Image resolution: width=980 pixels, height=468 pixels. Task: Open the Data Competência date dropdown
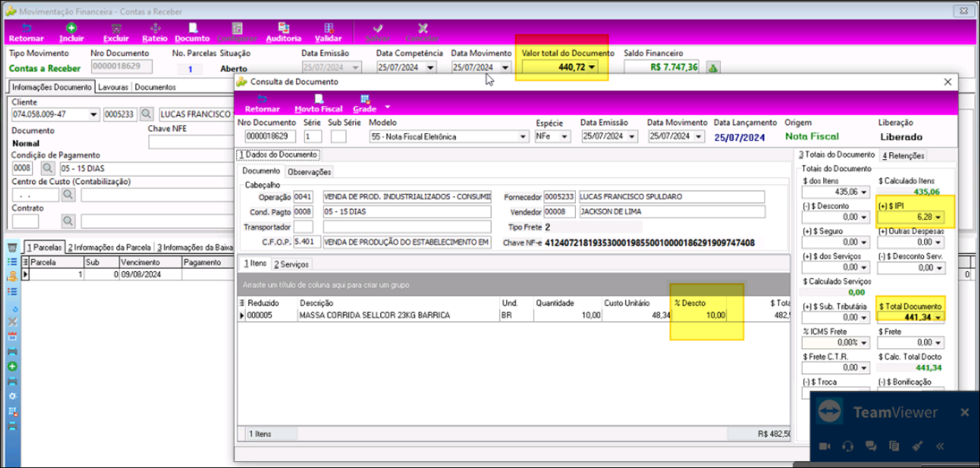click(430, 68)
